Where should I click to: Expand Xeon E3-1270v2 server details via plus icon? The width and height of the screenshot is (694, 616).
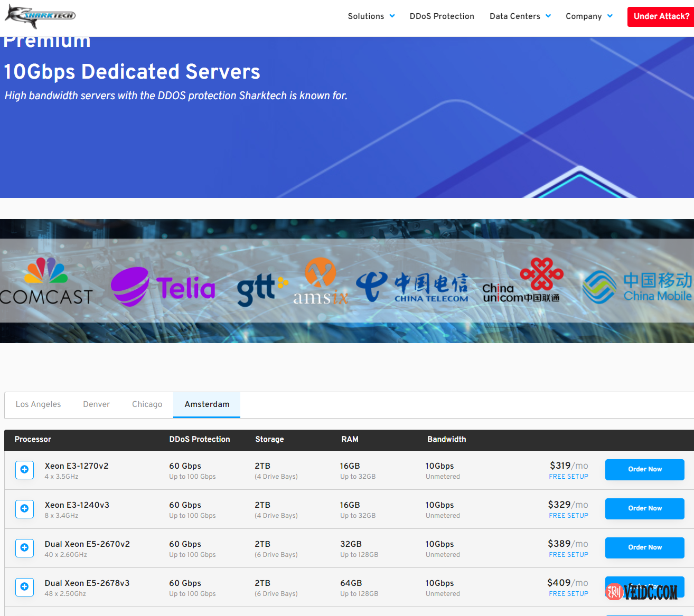pyautogui.click(x=24, y=470)
